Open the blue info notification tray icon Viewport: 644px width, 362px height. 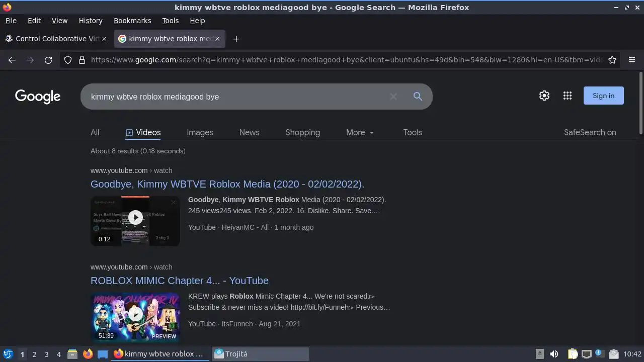tap(599, 353)
